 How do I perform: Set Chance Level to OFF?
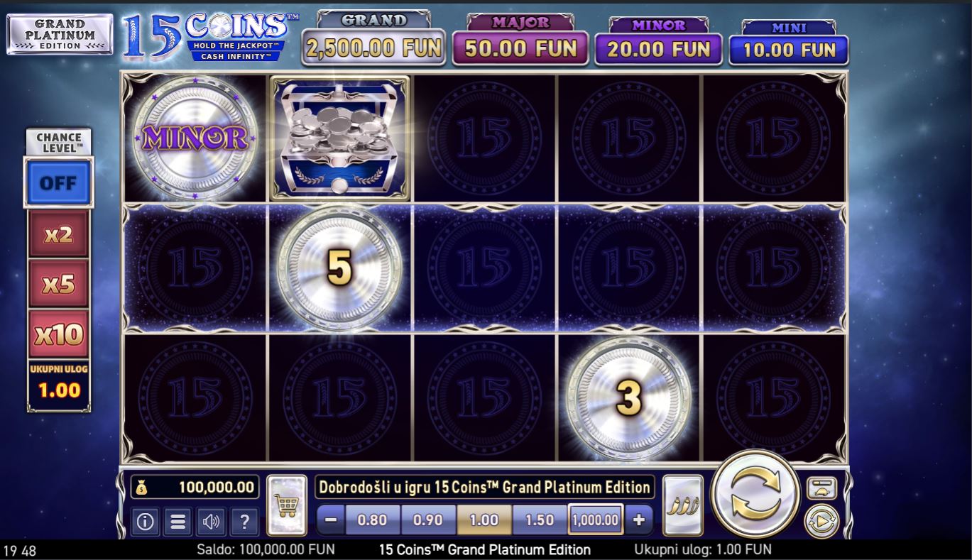(58, 183)
